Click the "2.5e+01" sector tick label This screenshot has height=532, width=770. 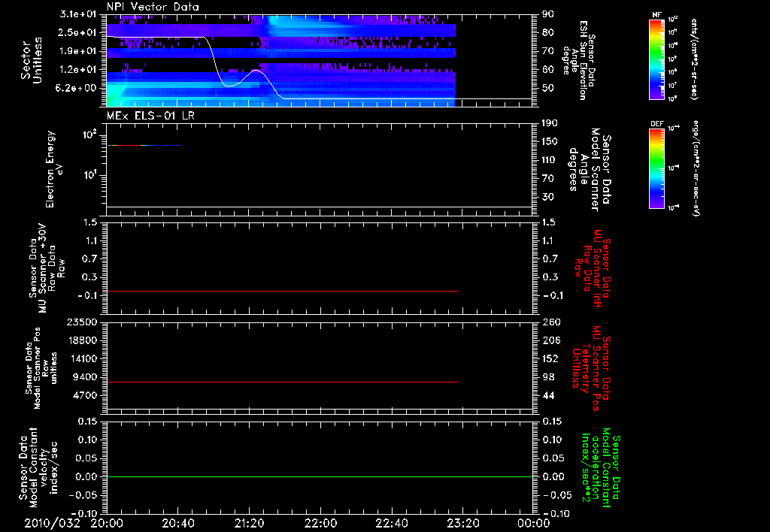[78, 32]
